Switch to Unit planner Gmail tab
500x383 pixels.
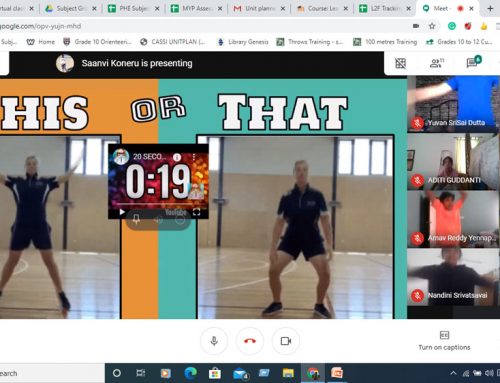click(x=259, y=8)
